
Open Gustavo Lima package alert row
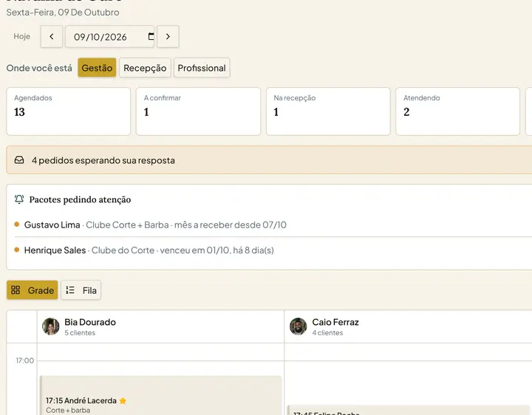273,224
